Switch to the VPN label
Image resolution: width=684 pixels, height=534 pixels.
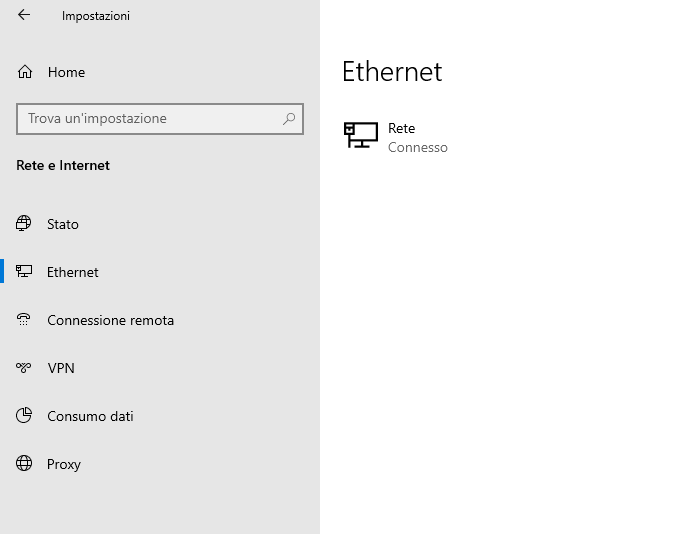61,368
